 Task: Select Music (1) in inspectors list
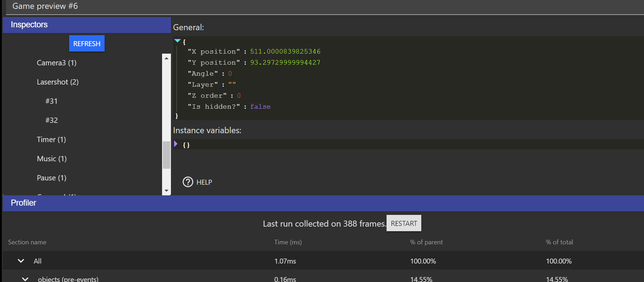(x=52, y=159)
